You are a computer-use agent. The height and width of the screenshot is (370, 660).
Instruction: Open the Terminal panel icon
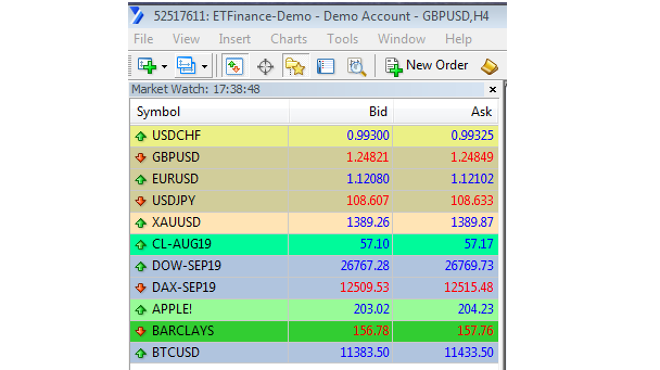[325, 67]
